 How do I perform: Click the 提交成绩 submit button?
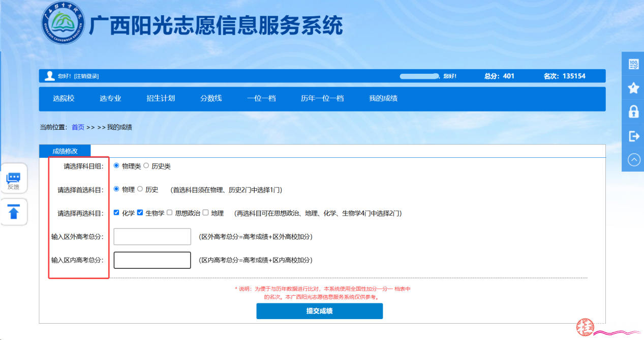click(x=319, y=311)
